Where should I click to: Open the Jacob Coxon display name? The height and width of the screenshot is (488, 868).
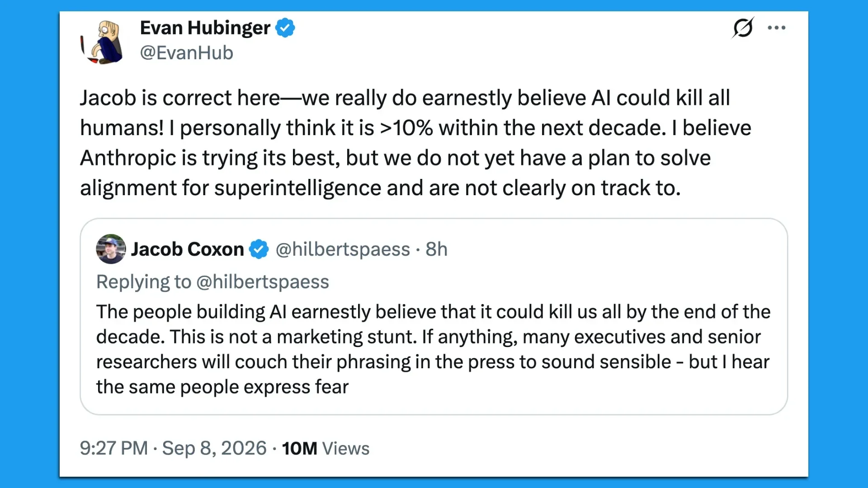(x=187, y=249)
